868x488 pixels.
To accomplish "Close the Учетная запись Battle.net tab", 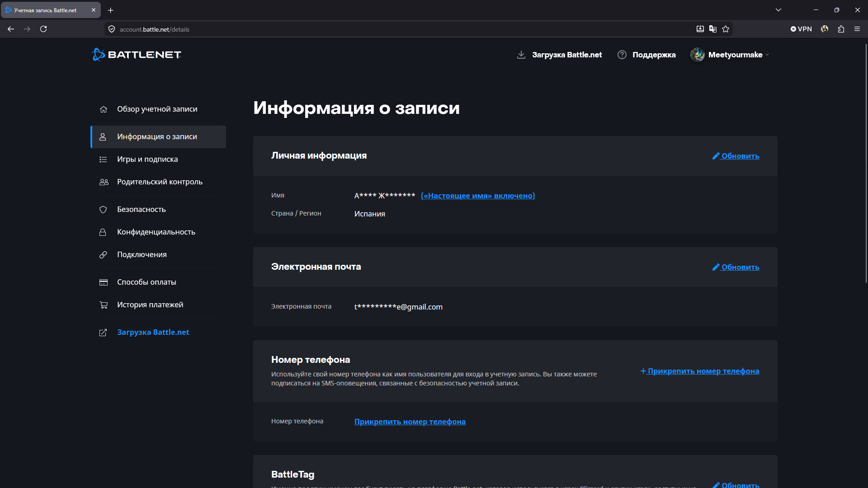I will [94, 10].
